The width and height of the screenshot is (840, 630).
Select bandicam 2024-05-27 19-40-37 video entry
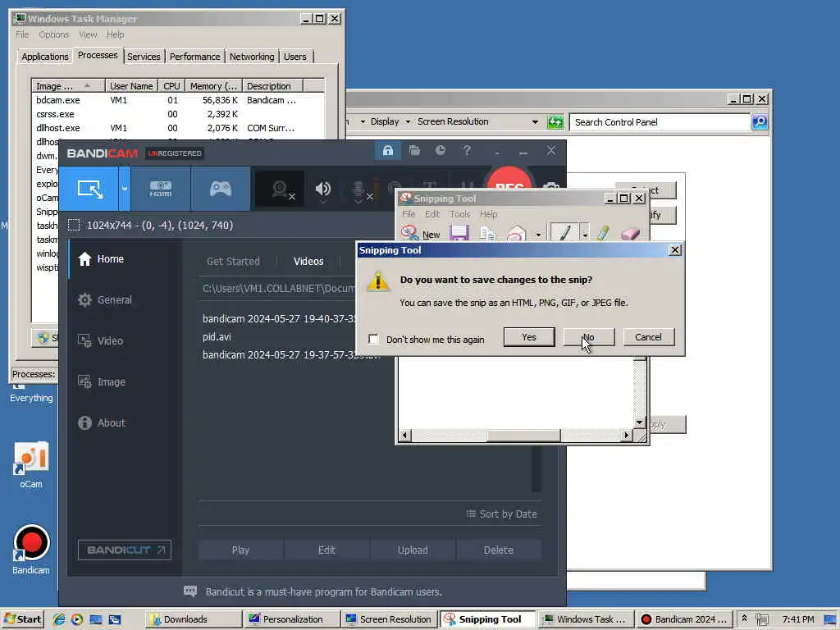pos(279,319)
